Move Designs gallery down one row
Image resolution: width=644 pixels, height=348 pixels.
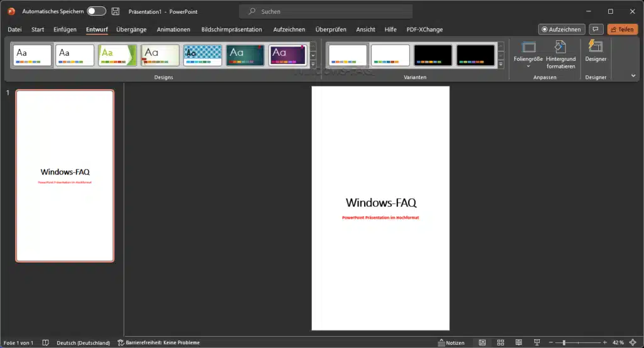point(313,55)
